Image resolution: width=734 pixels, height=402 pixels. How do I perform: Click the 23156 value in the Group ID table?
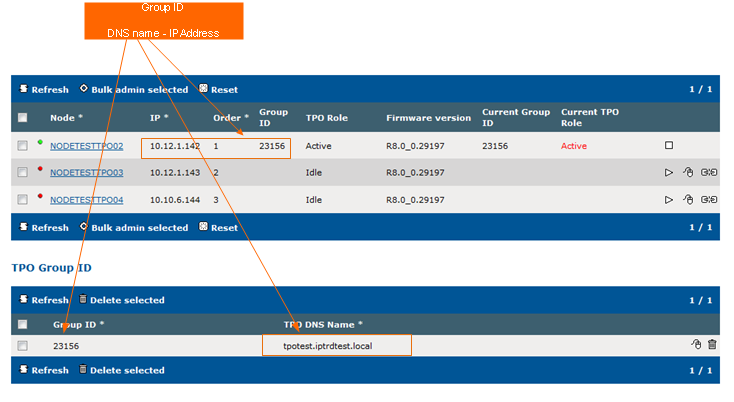coord(66,346)
